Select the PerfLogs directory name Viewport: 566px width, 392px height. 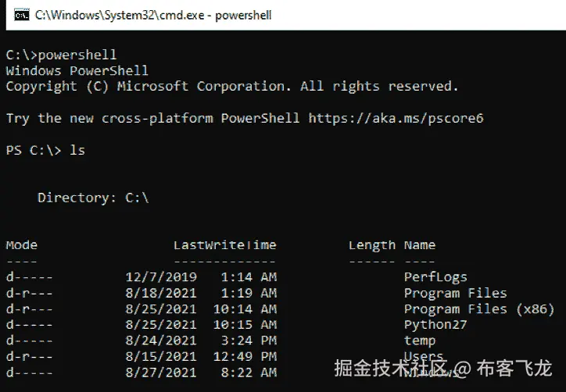point(435,277)
